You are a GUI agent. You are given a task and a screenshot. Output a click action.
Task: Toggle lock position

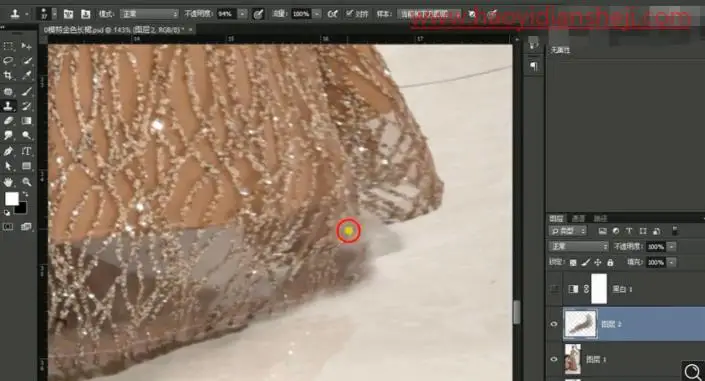click(598, 262)
